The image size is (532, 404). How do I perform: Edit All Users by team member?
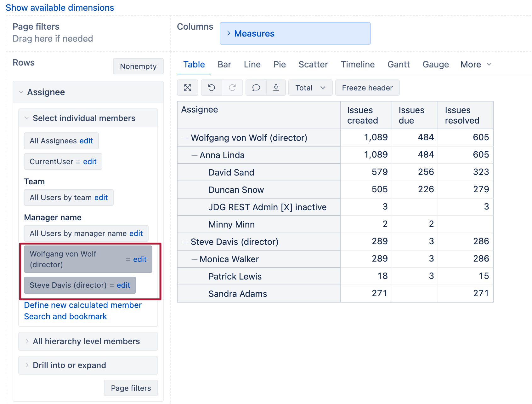[x=101, y=198]
